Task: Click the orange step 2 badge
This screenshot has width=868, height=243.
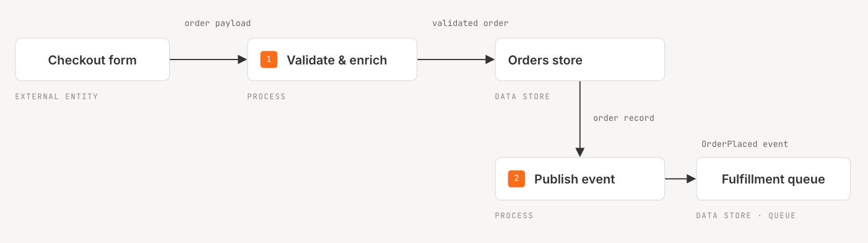Action: click(x=516, y=179)
